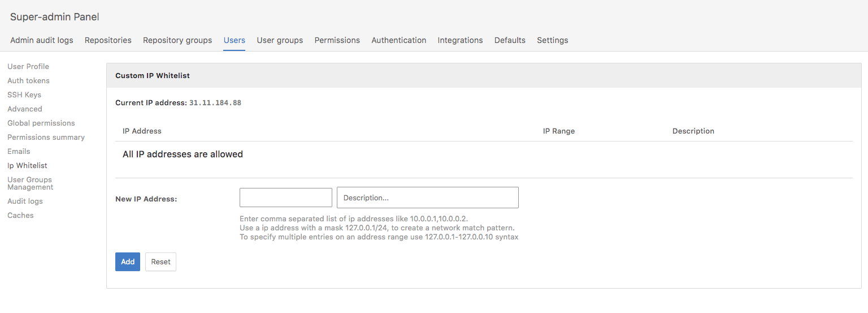The width and height of the screenshot is (868, 313).
Task: Go to the User groups tab
Action: (x=280, y=40)
